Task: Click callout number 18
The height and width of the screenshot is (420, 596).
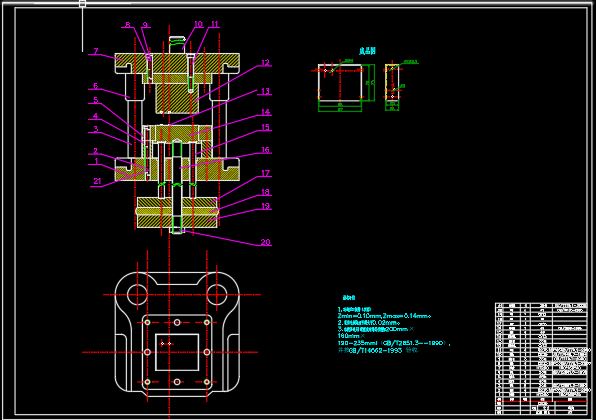Action: click(265, 192)
